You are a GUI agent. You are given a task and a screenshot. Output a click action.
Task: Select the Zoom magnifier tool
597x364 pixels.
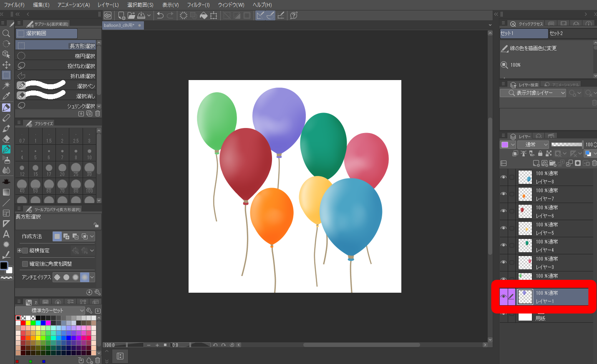(6, 33)
